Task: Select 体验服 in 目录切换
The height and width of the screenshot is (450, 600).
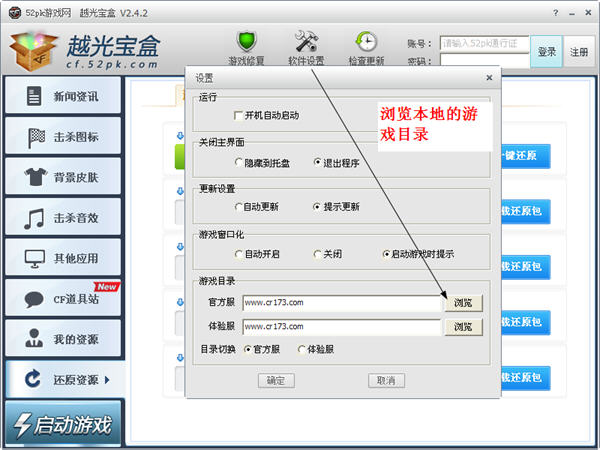Action: click(302, 349)
